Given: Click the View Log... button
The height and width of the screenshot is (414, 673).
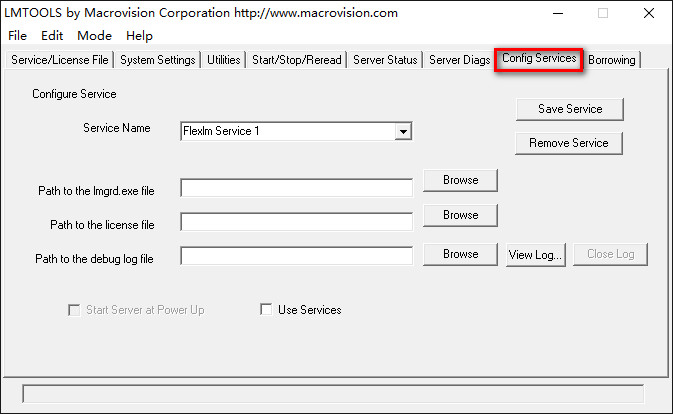Looking at the screenshot, I should [536, 255].
